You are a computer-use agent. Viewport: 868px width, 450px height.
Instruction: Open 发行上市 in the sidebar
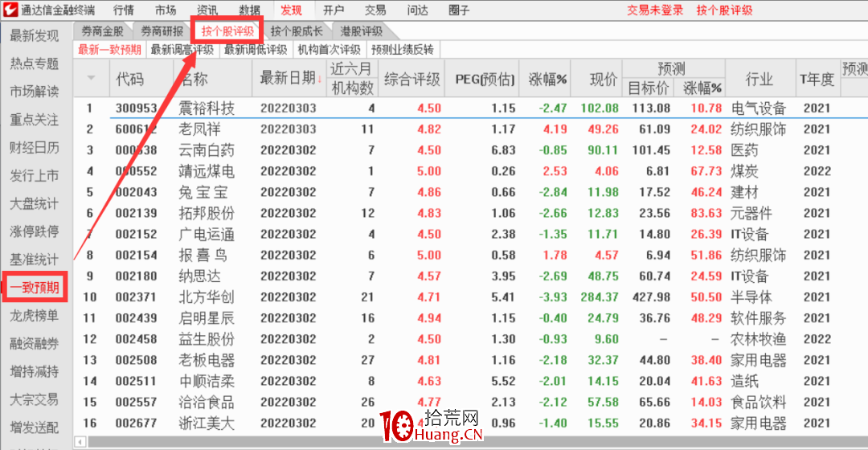(x=35, y=175)
